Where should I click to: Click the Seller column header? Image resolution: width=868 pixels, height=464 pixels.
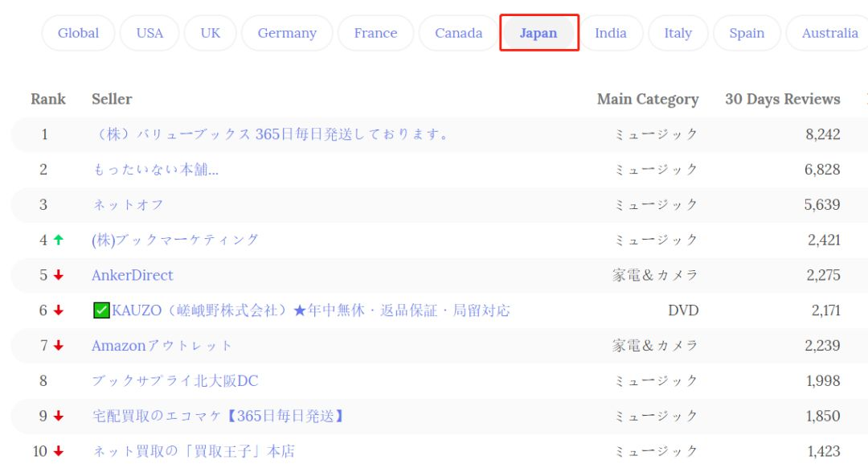[112, 99]
